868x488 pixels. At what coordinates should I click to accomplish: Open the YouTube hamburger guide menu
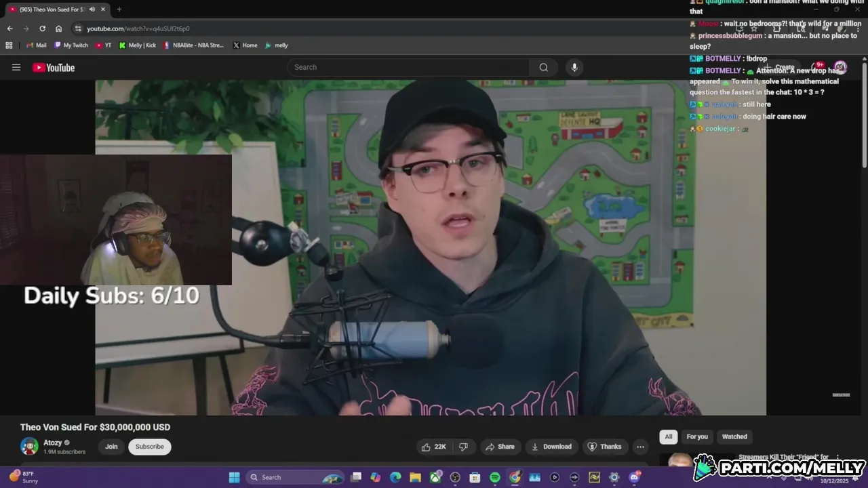[x=16, y=67]
